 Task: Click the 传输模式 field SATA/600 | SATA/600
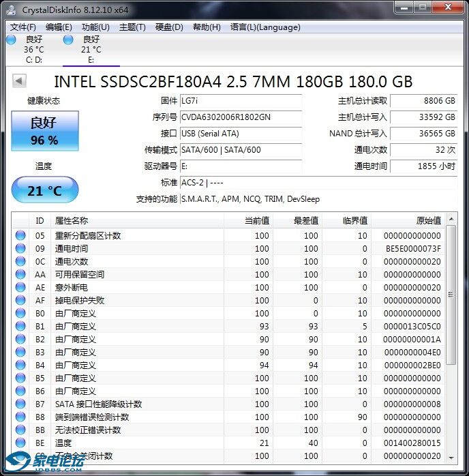pos(241,150)
